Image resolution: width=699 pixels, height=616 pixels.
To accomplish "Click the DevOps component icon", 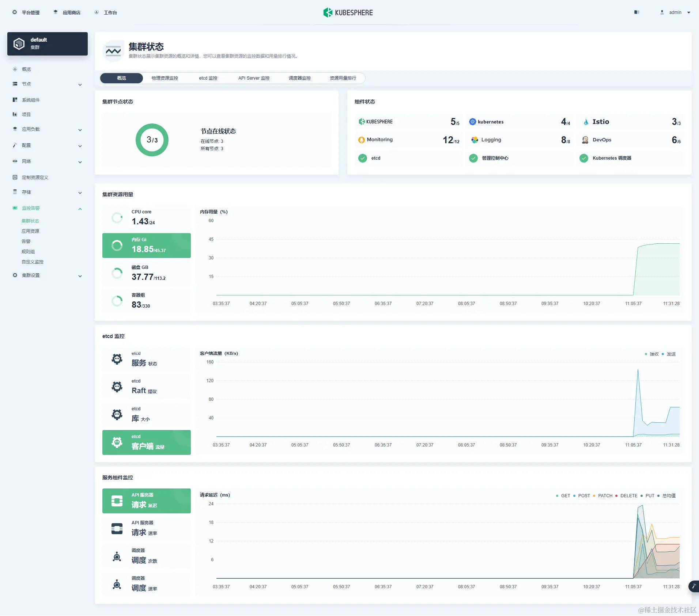I will (585, 140).
